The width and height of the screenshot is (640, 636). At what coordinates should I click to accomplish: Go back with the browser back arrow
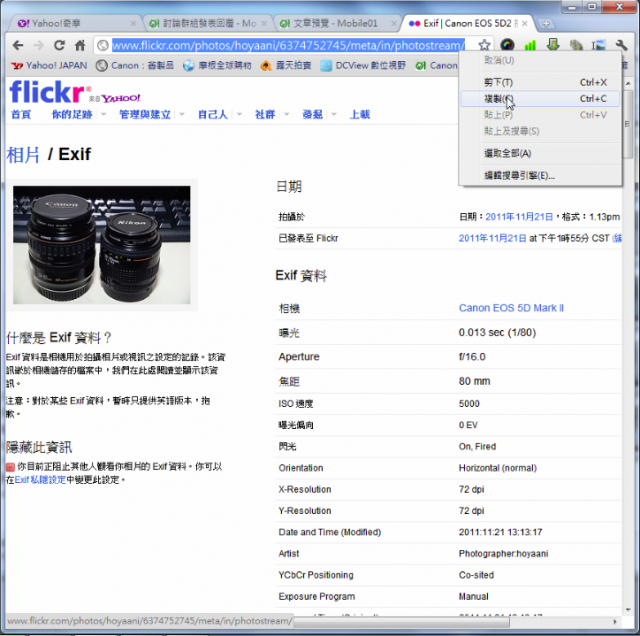coord(18,45)
